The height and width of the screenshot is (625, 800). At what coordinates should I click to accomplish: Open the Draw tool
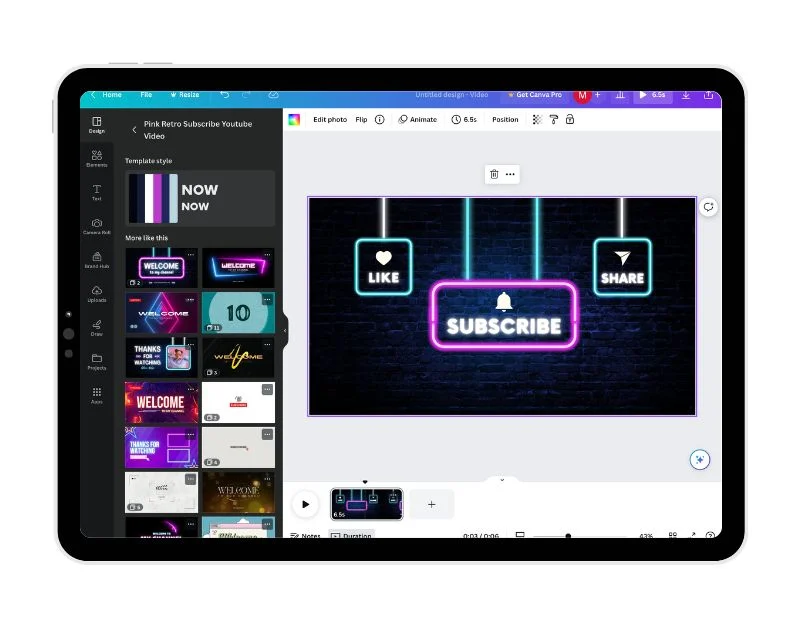pyautogui.click(x=97, y=327)
